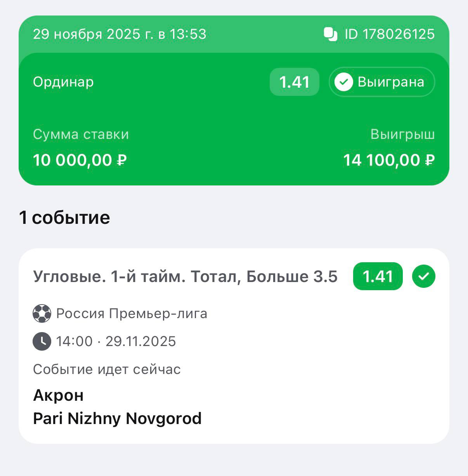Screen dimensions: 468x476
Task: Tap the 1.41 odds badge next to Ординар
Action: 295,82
